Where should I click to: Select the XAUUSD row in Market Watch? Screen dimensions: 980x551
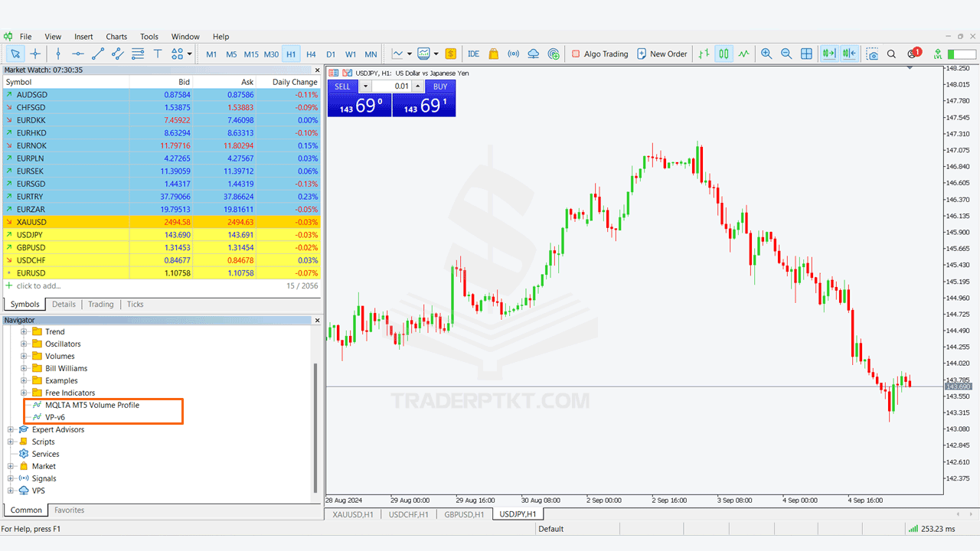[x=162, y=222]
